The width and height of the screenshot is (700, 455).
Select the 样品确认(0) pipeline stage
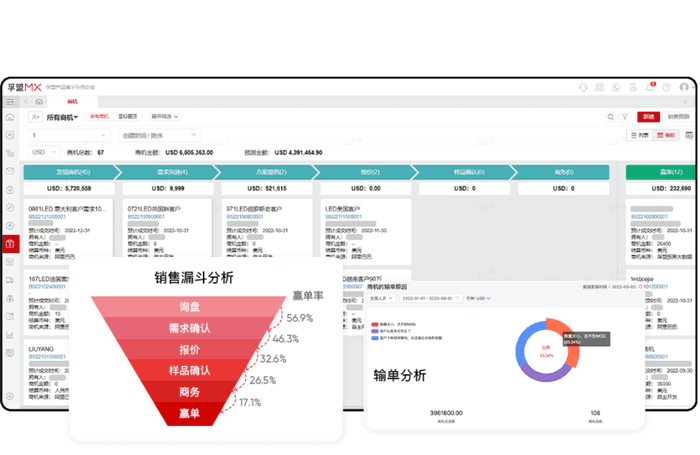[x=467, y=172]
